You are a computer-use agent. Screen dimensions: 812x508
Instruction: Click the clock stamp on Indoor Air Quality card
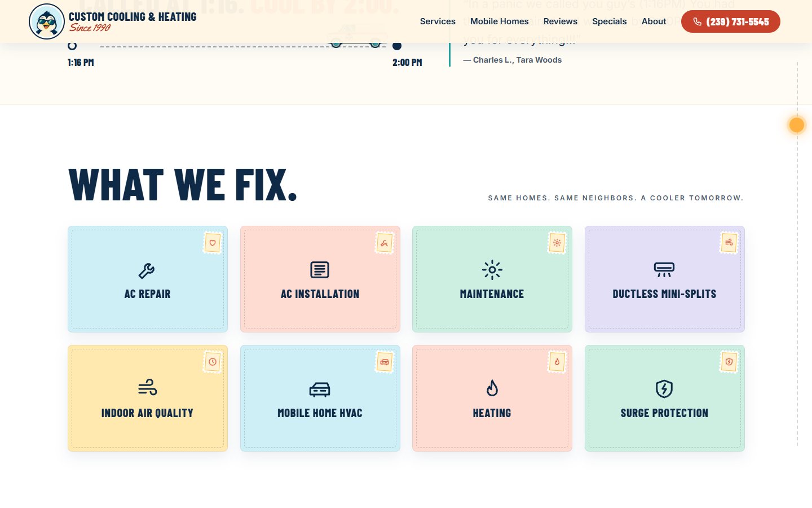point(213,362)
